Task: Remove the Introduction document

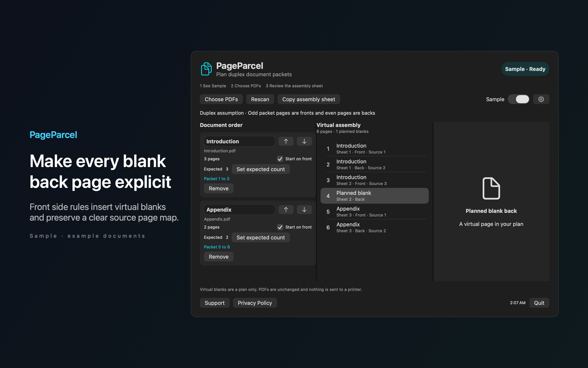Action: pyautogui.click(x=218, y=188)
